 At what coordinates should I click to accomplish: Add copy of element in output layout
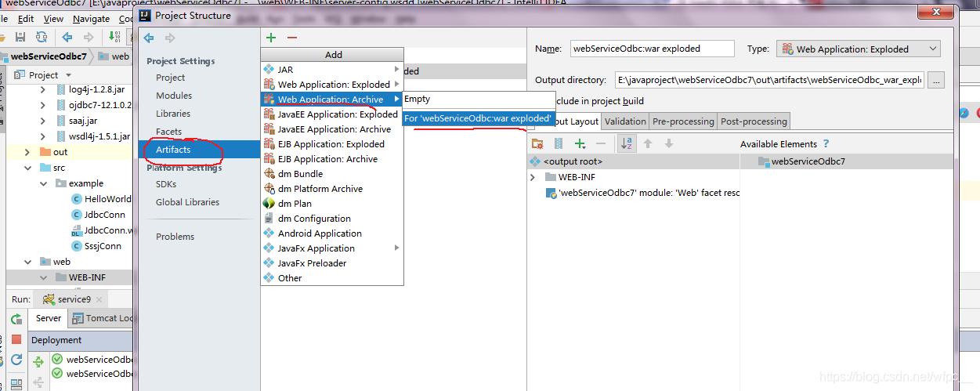click(x=580, y=144)
